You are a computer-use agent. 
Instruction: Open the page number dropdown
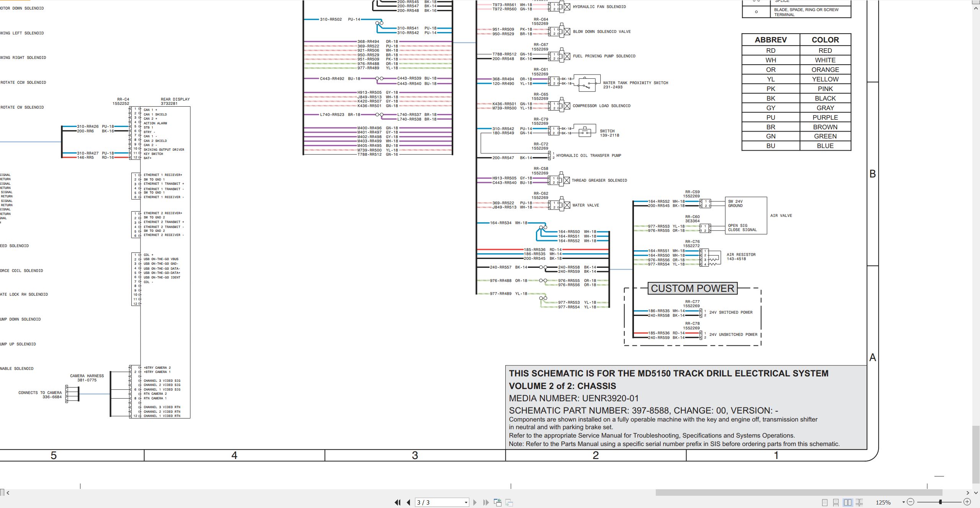[x=466, y=503]
